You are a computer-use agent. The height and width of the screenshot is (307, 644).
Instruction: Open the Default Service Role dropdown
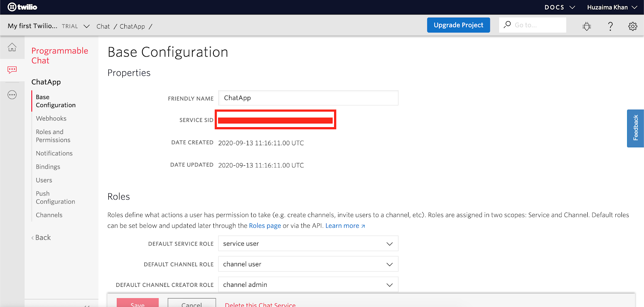308,243
